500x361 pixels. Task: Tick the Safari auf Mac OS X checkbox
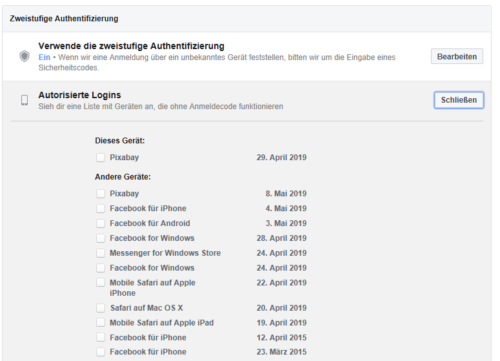click(x=100, y=308)
